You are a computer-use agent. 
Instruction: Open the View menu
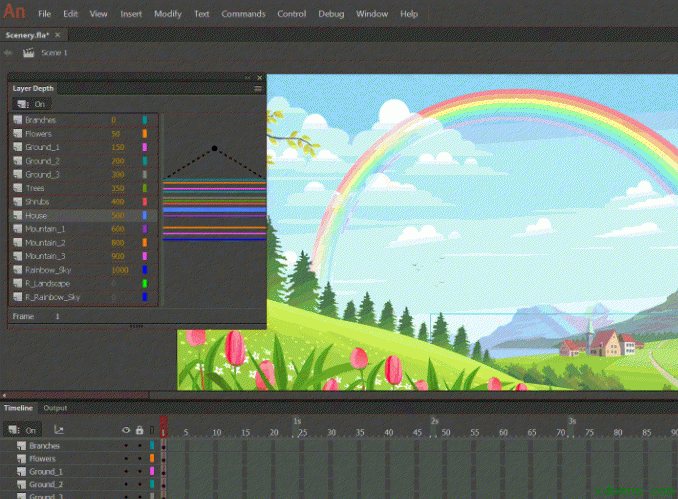tap(98, 14)
